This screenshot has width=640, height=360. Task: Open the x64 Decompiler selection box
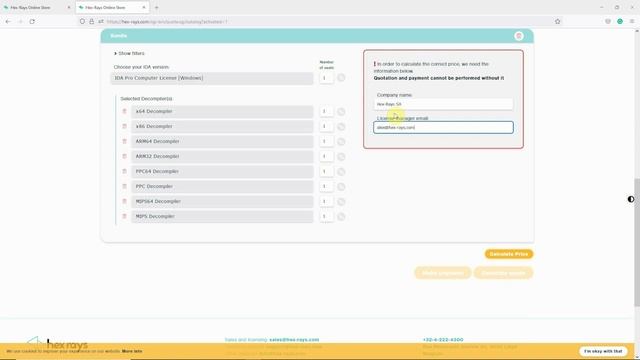click(x=222, y=111)
